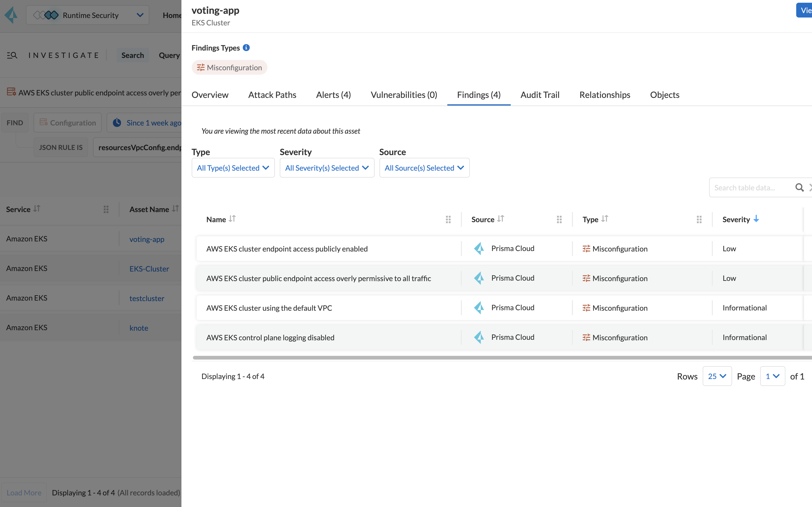Switch to the Attack Paths tab
The image size is (812, 507).
[x=272, y=95]
